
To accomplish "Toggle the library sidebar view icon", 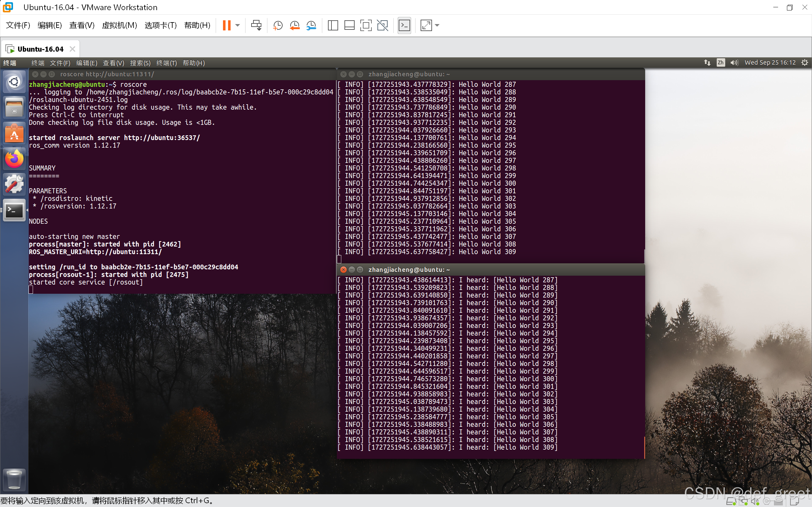I will [332, 25].
